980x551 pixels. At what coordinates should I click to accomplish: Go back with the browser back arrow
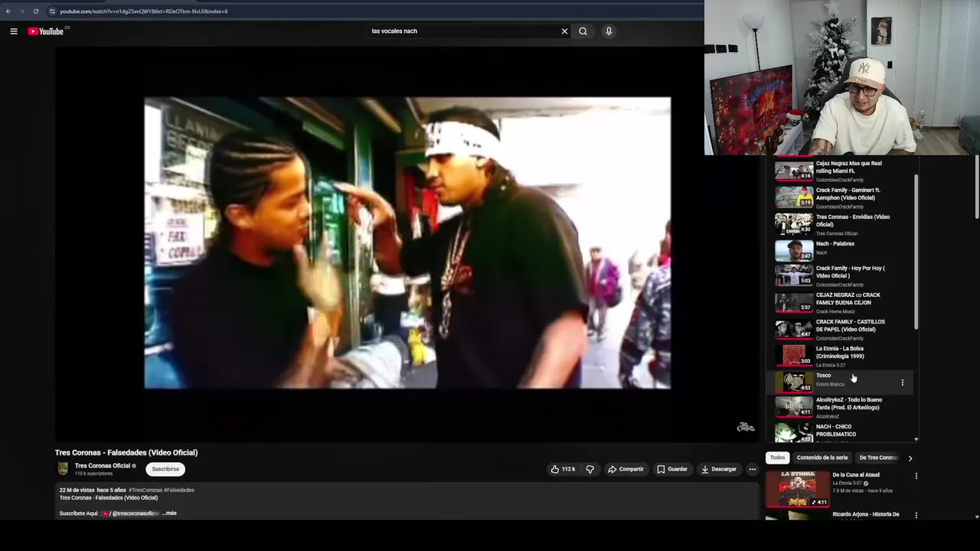pyautogui.click(x=8, y=11)
